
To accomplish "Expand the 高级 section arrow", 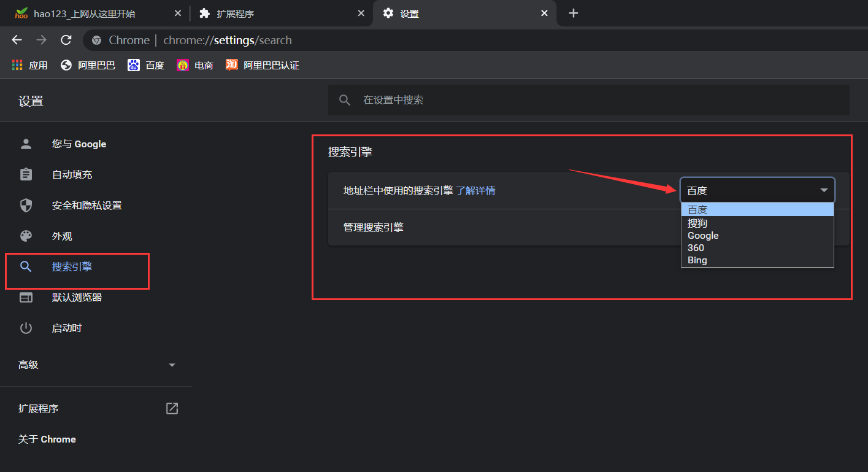I will point(172,365).
